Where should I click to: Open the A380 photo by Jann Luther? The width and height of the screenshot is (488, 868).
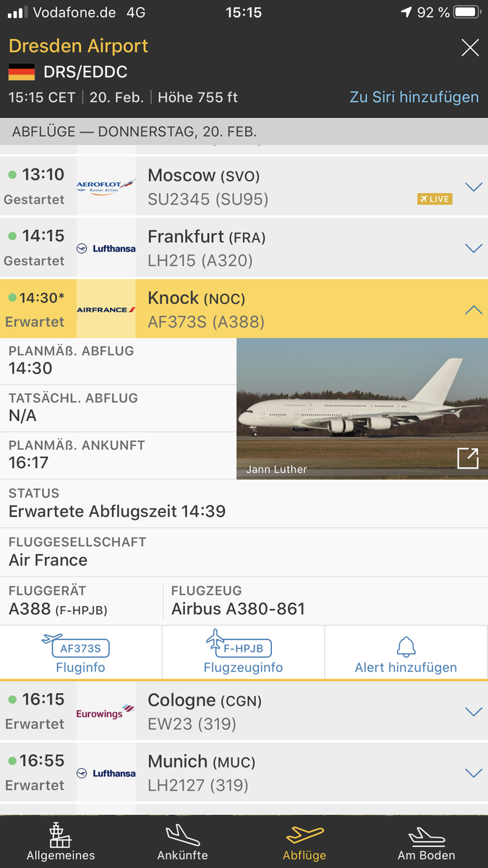tap(362, 409)
